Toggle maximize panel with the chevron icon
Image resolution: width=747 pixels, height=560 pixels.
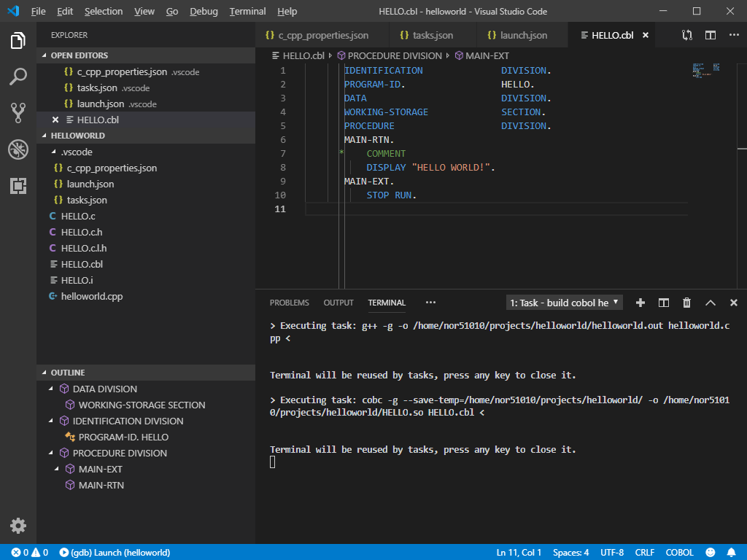click(710, 302)
